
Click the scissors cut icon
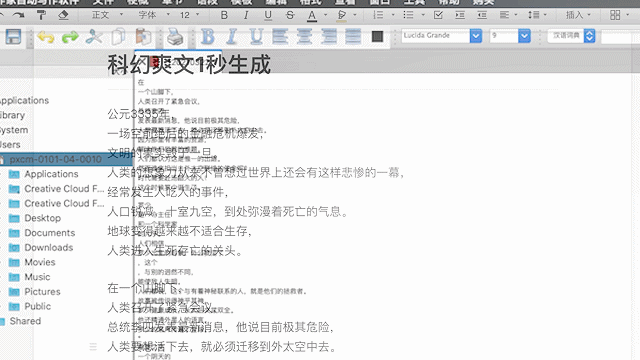tap(94, 37)
